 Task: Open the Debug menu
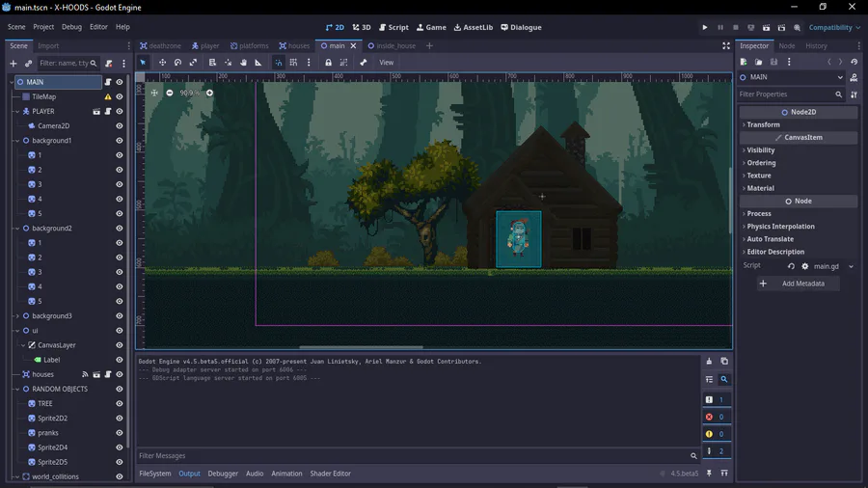(x=71, y=27)
